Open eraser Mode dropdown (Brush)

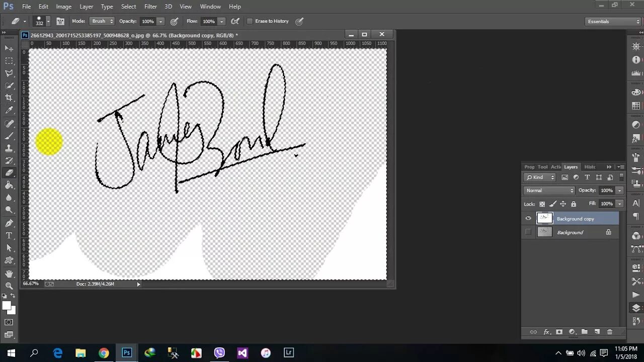coord(102,21)
